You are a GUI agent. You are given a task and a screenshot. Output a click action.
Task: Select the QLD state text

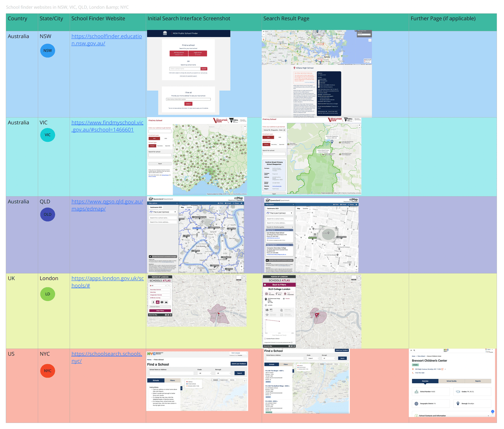pyautogui.click(x=45, y=202)
